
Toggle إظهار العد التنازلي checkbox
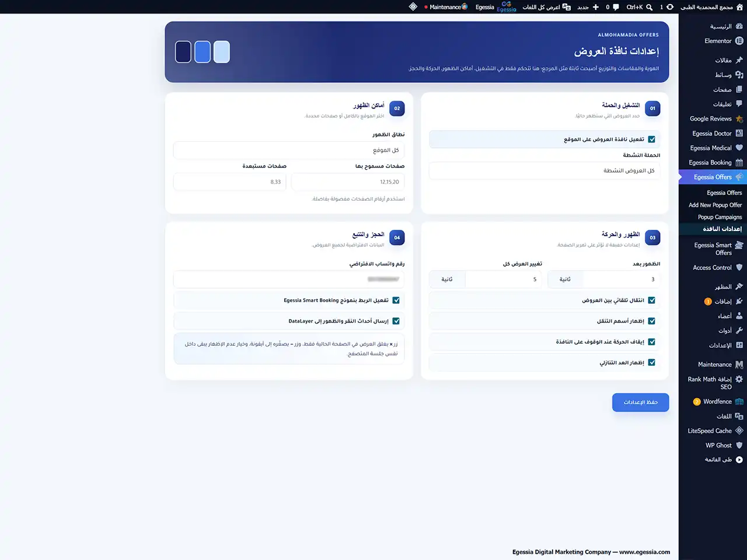[x=652, y=362]
